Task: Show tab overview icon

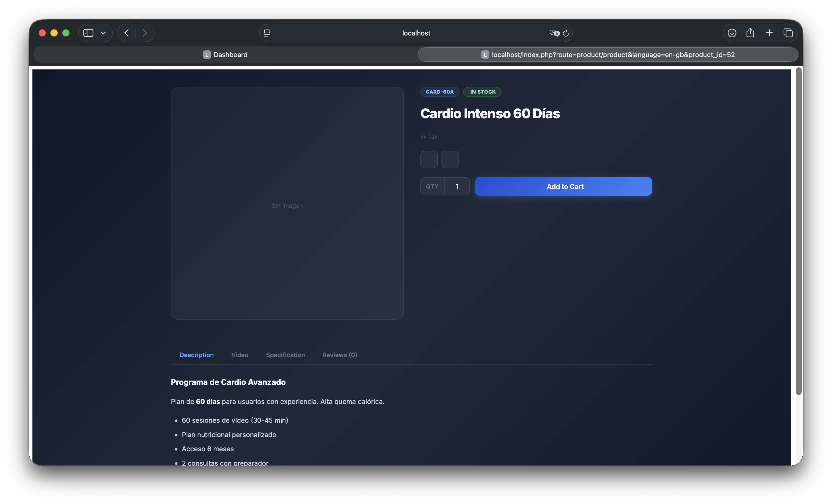Action: click(788, 33)
